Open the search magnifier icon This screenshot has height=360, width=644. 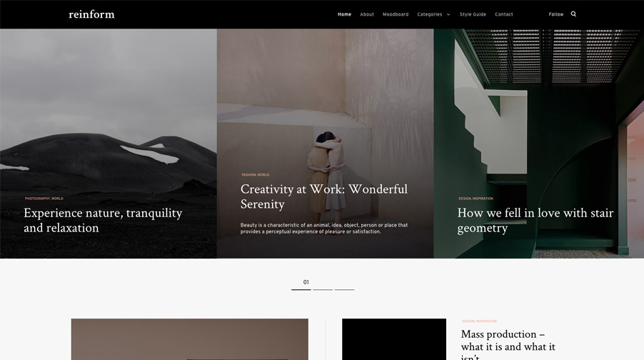click(573, 14)
